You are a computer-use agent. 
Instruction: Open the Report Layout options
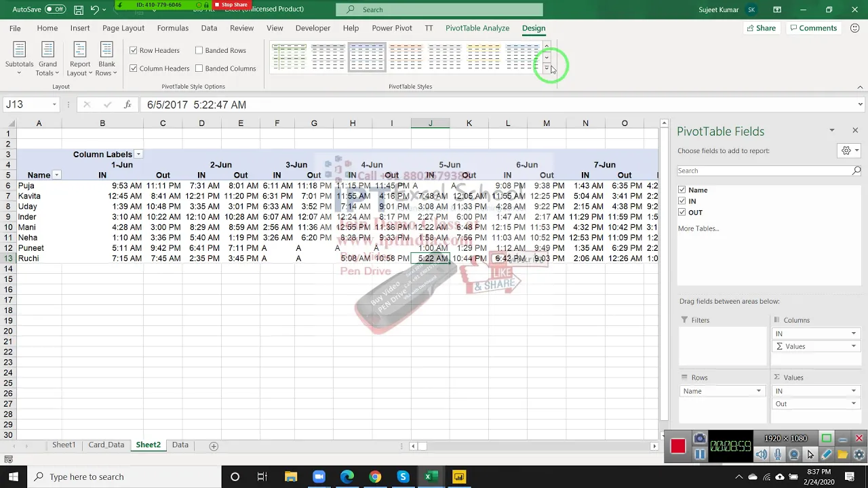tap(79, 58)
